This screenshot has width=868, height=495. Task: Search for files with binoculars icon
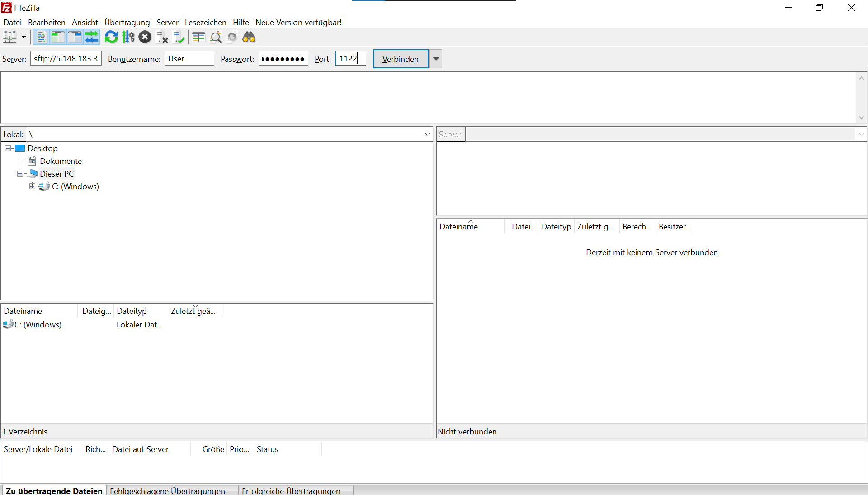(x=249, y=37)
